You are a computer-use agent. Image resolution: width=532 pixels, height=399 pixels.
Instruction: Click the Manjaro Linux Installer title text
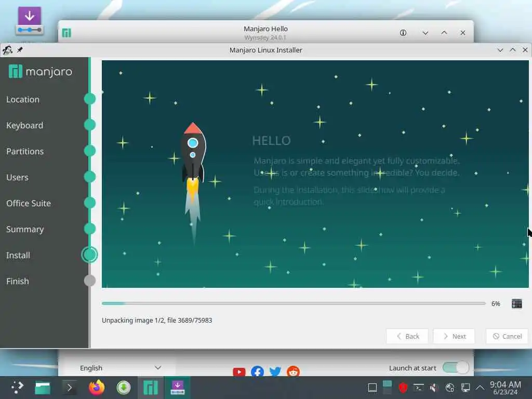pyautogui.click(x=265, y=50)
